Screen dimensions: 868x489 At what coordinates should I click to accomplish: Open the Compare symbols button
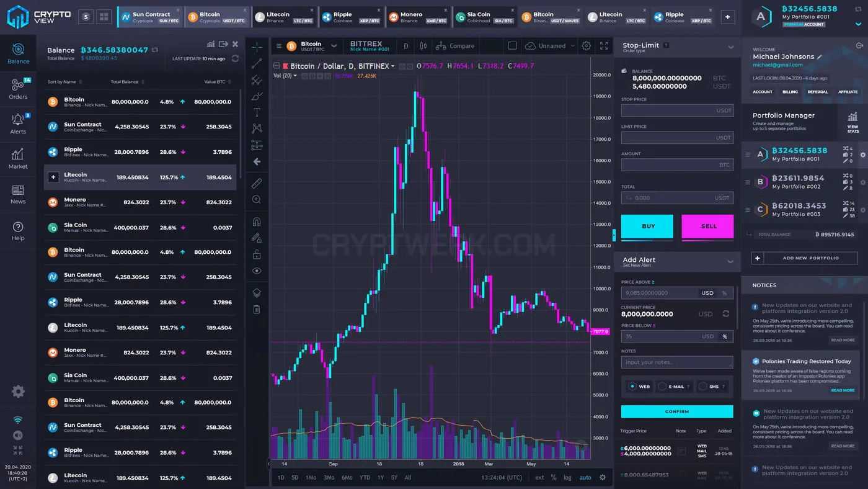[455, 46]
